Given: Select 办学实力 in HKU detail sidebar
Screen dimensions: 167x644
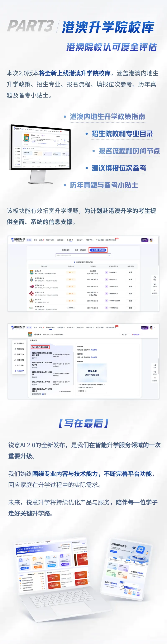Looking at the screenshot, I should (x=19, y=355).
